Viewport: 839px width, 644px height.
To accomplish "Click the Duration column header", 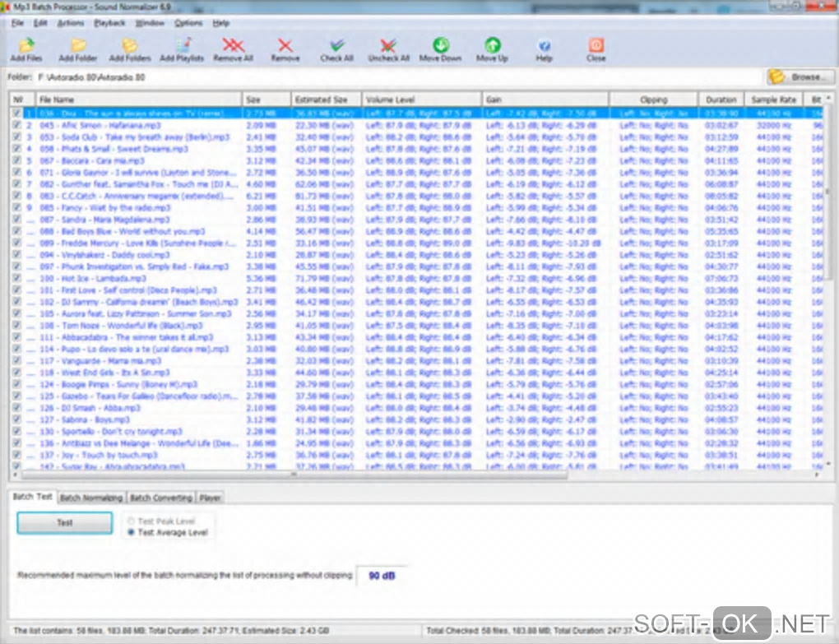I will [721, 100].
